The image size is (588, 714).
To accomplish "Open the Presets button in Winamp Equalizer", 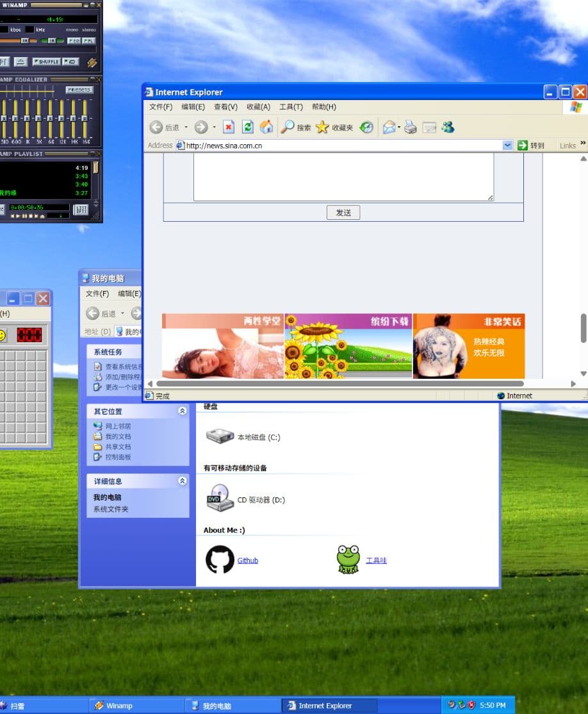I will click(x=79, y=90).
